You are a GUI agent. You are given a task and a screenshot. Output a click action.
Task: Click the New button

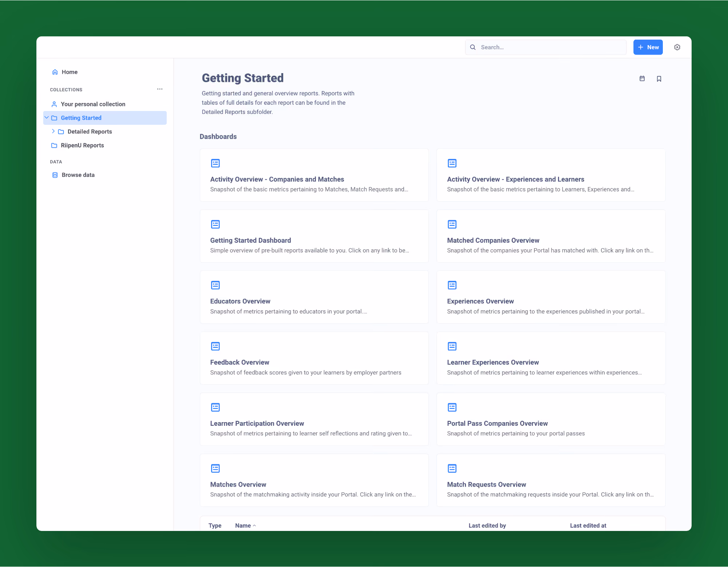tap(648, 47)
